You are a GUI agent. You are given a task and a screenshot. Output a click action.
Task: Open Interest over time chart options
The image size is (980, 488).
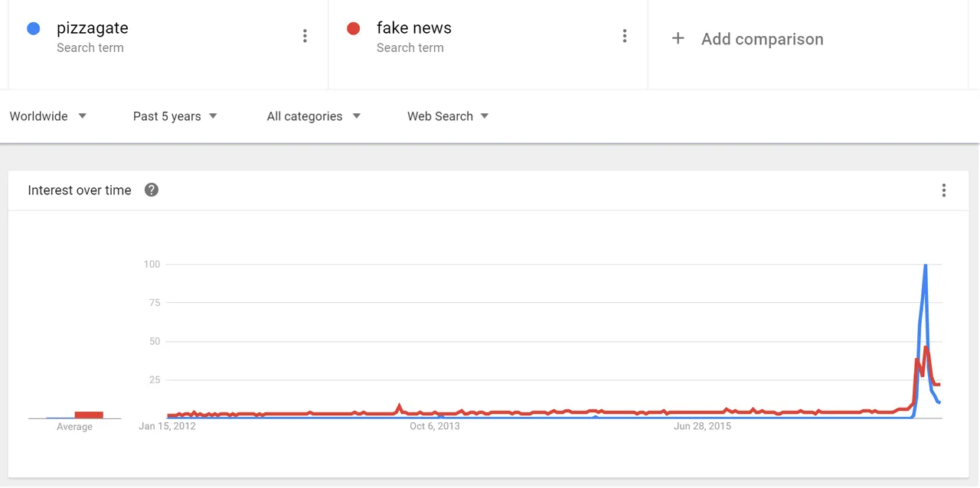pos(944,190)
